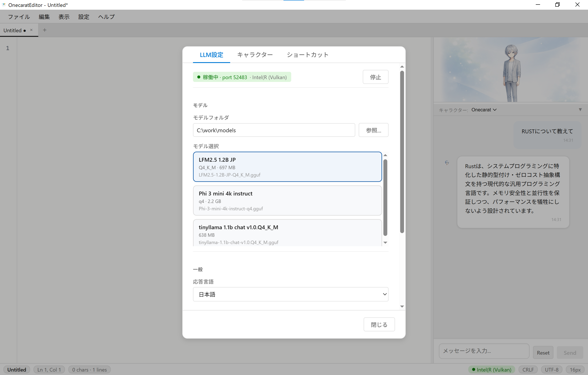Viewport: 588px width, 375px height.
Task: Switch to the キャラクター settings tab
Action: [x=255, y=55]
